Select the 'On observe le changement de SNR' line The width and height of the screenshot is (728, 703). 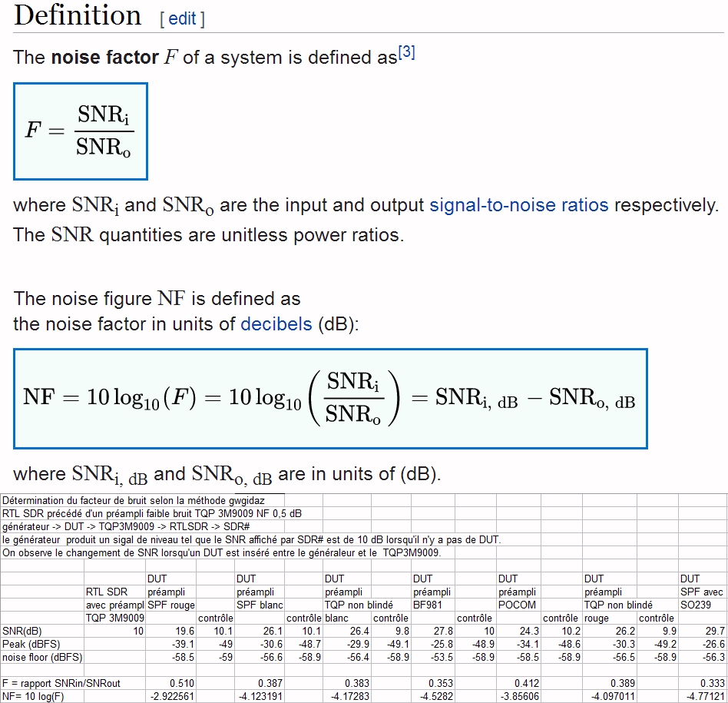click(x=221, y=552)
